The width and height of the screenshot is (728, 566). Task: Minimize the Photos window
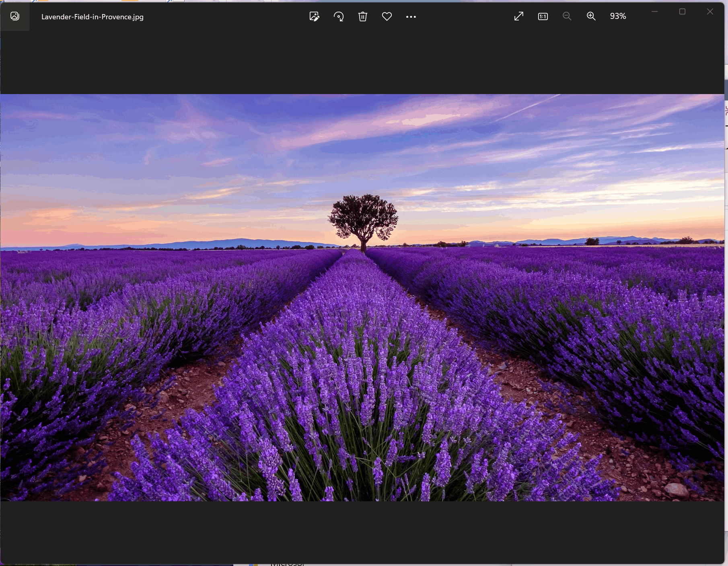coord(654,11)
